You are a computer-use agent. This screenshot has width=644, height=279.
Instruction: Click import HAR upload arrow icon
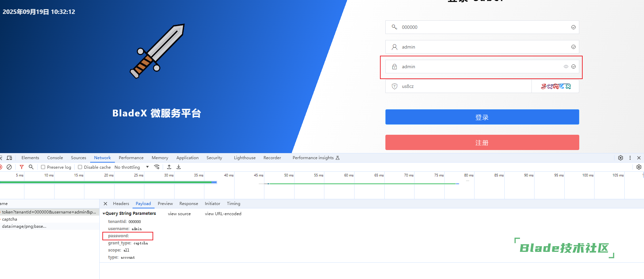tap(169, 167)
